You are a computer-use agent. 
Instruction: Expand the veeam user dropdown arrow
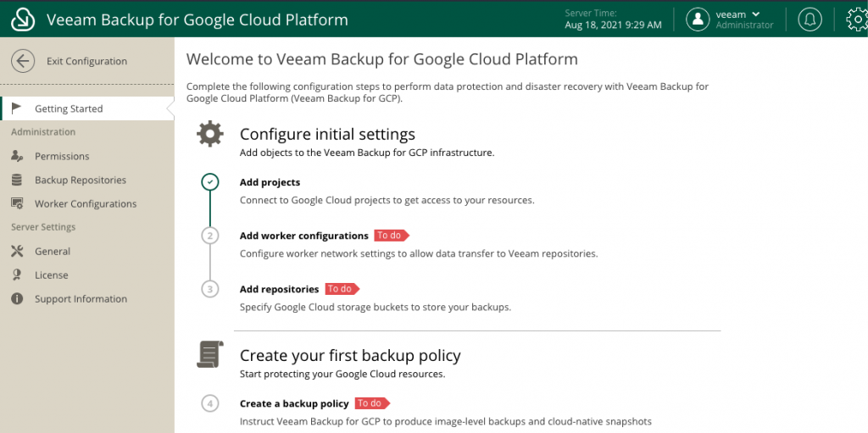point(756,14)
